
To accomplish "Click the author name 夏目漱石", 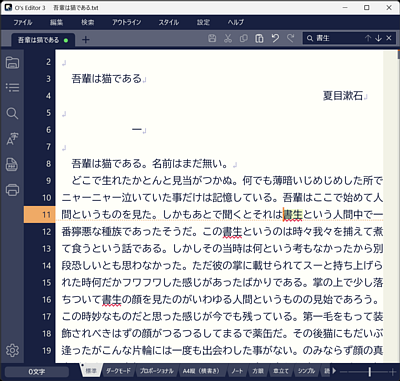I will tap(343, 96).
